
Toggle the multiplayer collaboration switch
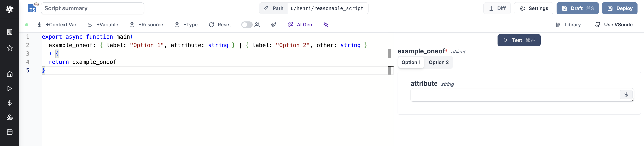pyautogui.click(x=246, y=25)
